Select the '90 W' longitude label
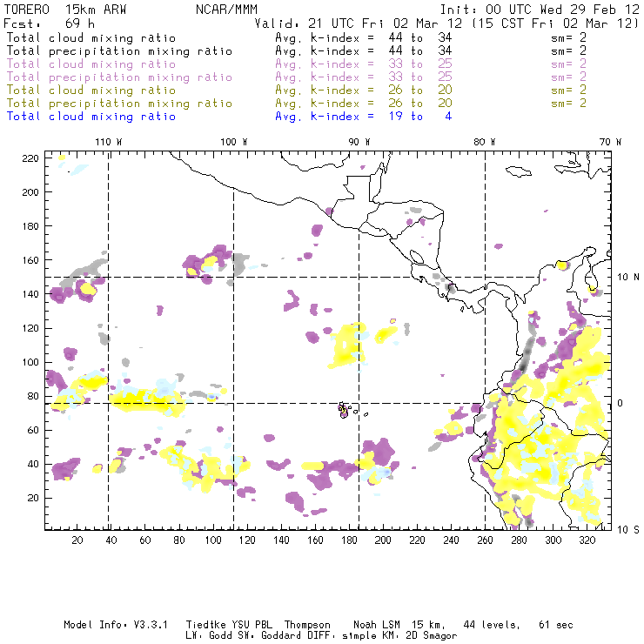This screenshot has width=644, height=644. point(359,142)
